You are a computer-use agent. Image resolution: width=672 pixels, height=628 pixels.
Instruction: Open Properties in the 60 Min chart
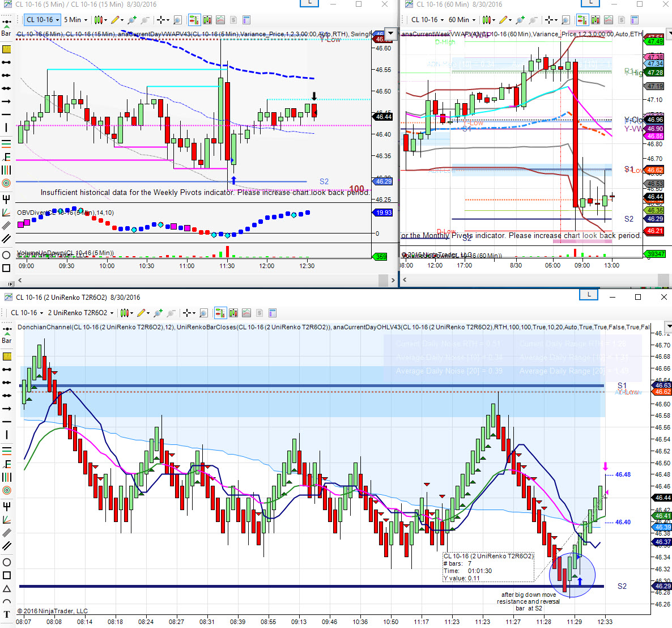635,20
